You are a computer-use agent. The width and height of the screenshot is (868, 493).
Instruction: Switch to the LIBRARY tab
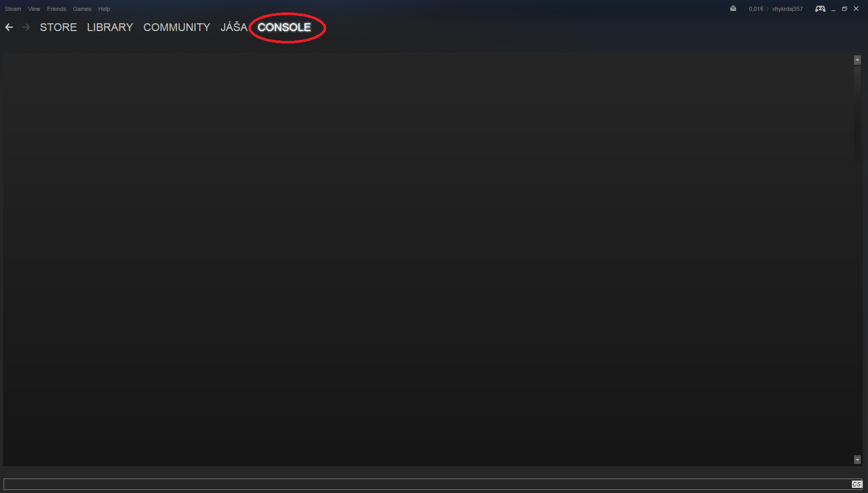coord(110,27)
